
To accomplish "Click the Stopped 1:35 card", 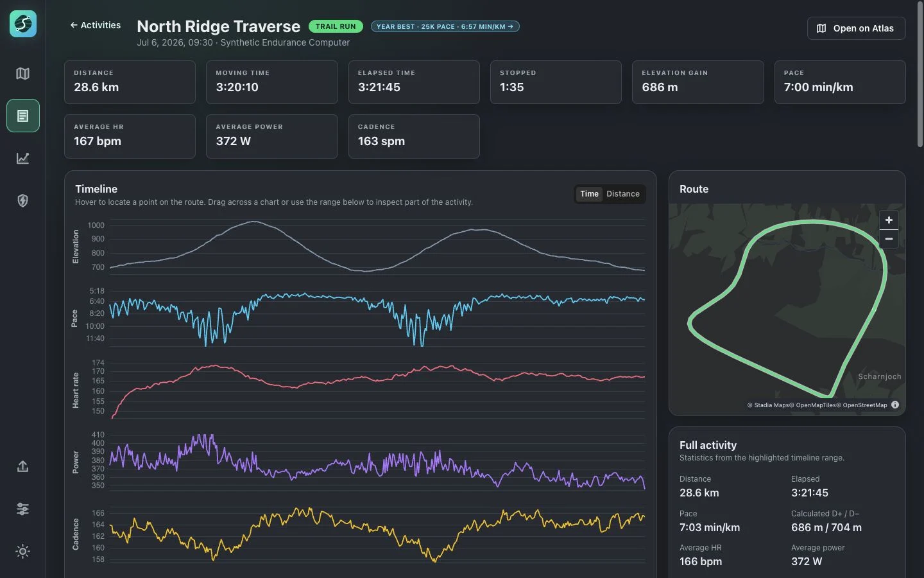I will (x=556, y=82).
